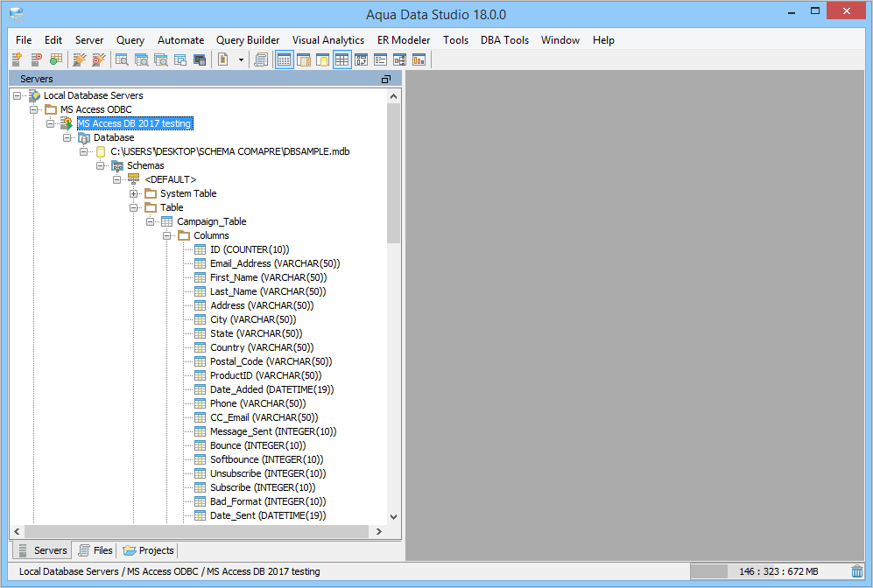
Task: Expand the System Table folder
Action: tap(134, 193)
